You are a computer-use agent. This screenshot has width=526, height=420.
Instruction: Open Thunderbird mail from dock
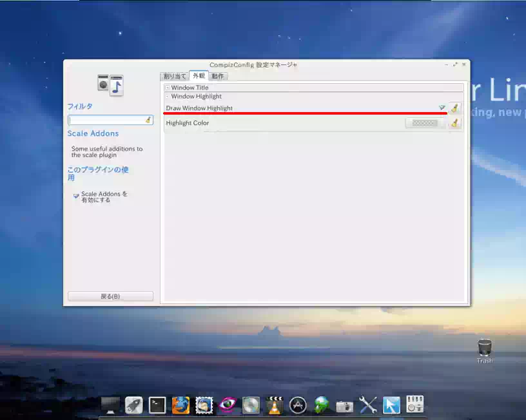[204, 405]
